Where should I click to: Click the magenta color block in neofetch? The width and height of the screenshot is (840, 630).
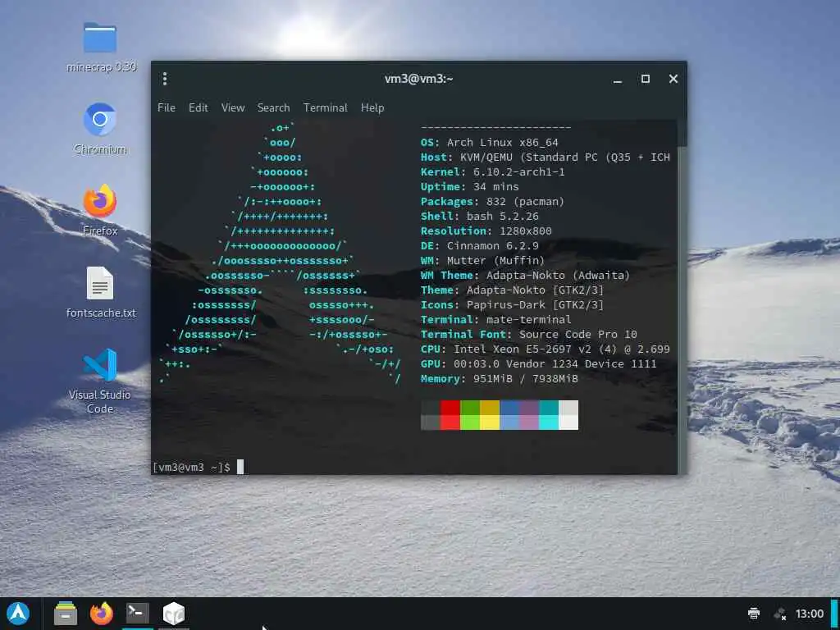(x=529, y=414)
